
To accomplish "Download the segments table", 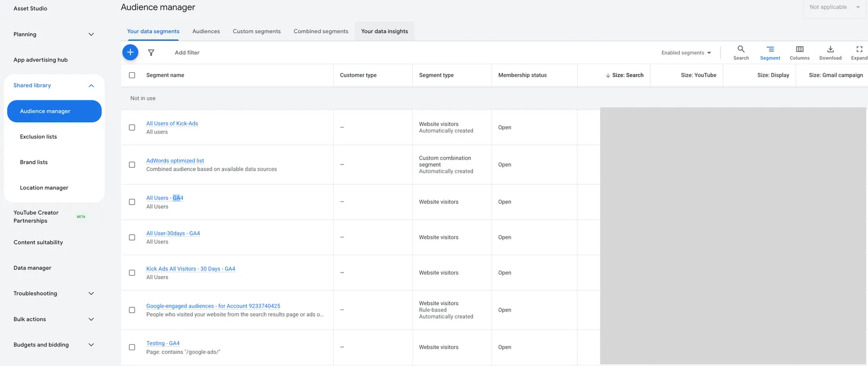I will click(x=830, y=52).
